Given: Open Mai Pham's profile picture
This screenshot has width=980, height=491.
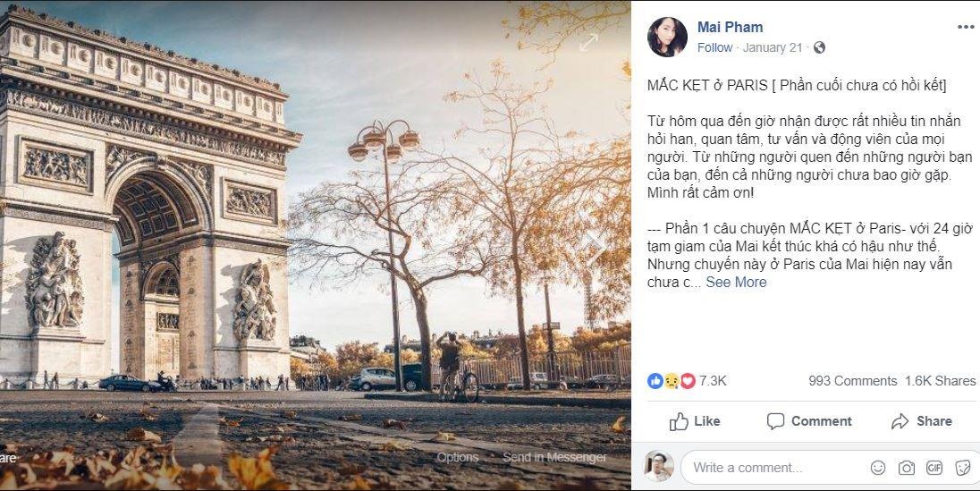Looking at the screenshot, I should click(x=667, y=37).
